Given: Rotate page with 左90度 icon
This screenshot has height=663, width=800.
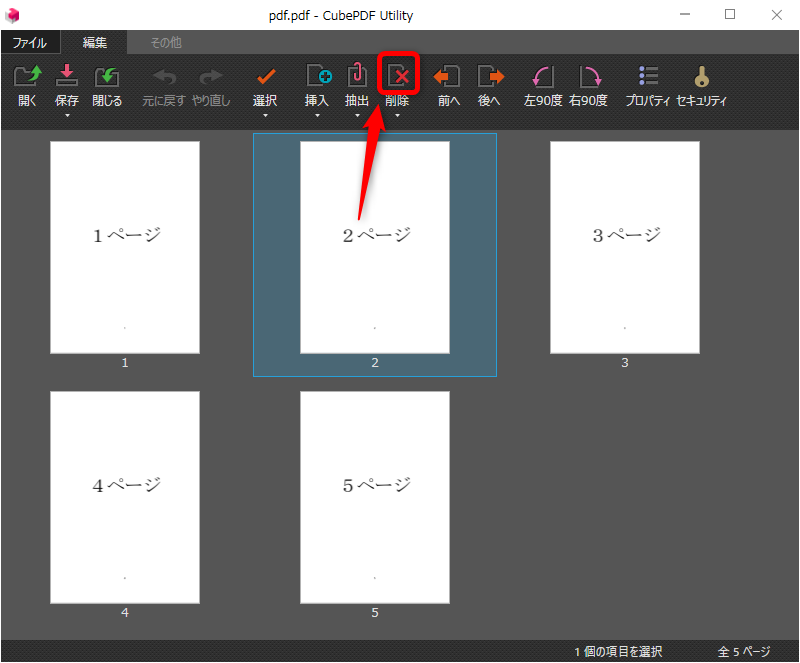Looking at the screenshot, I should [x=543, y=77].
